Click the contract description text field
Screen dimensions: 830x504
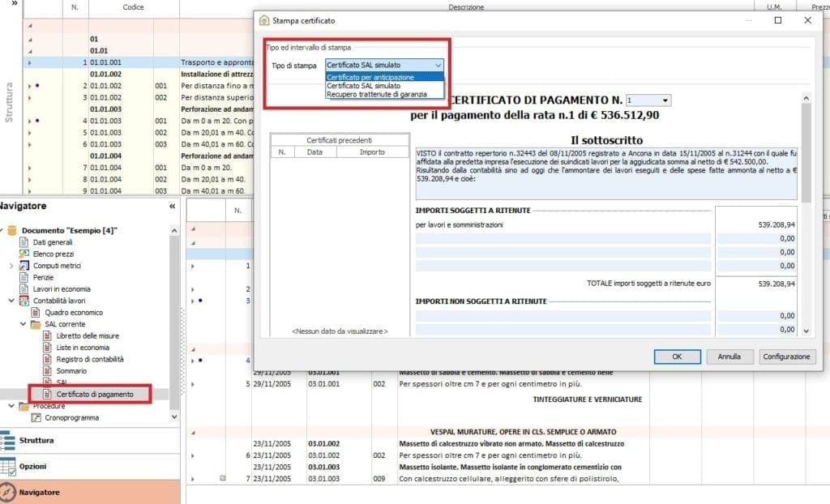[606, 173]
